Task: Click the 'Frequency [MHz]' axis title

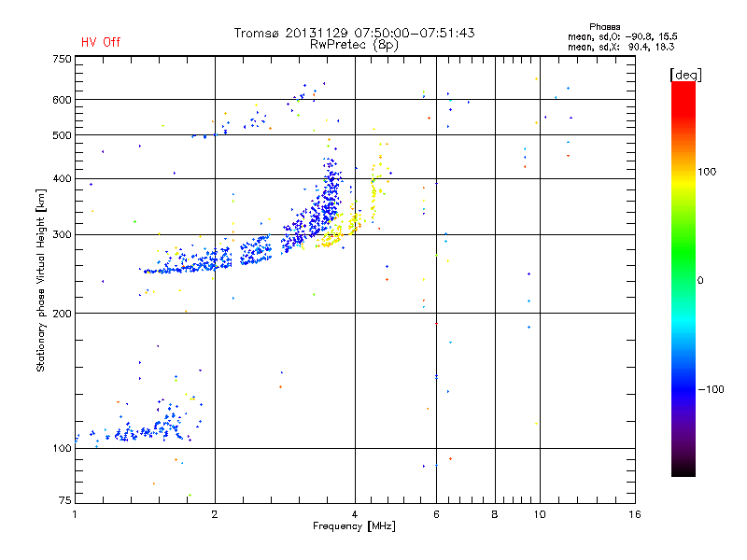Action: click(354, 526)
